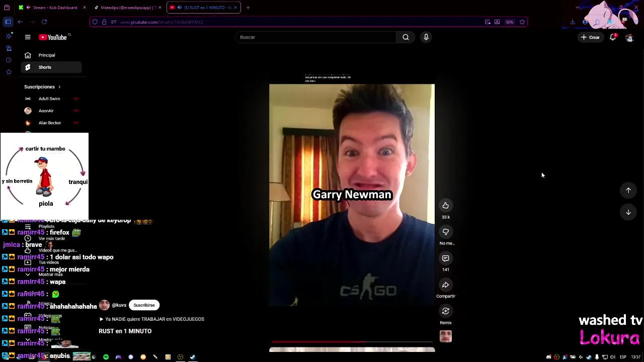Click the Crear create button

[590, 37]
